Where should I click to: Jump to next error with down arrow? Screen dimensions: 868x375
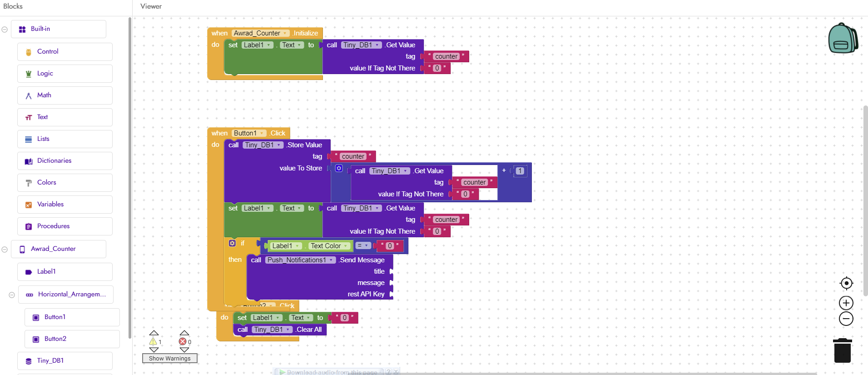point(184,350)
